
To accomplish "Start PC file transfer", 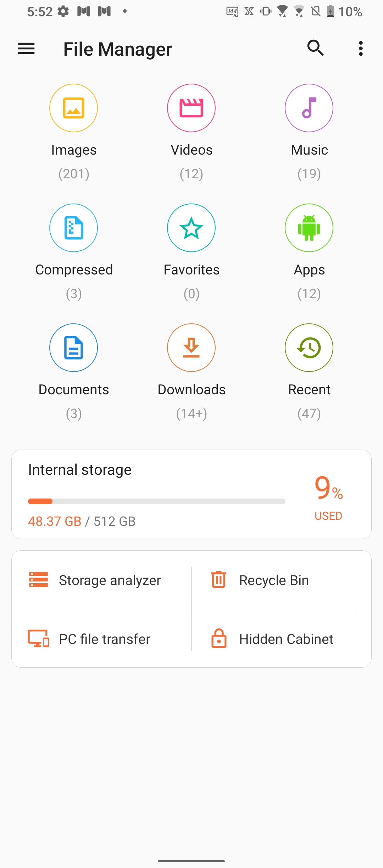I will click(x=89, y=639).
